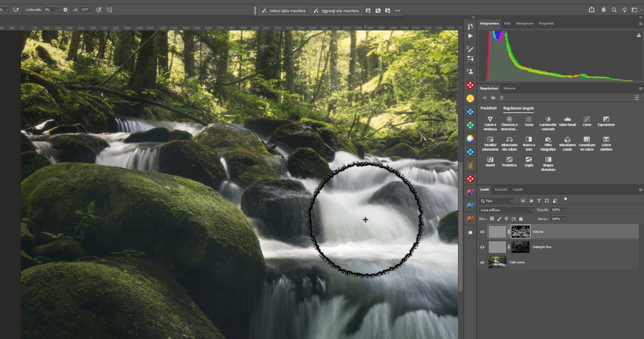
Task: Click the Aggiungi alla maschera button
Action: coord(336,10)
